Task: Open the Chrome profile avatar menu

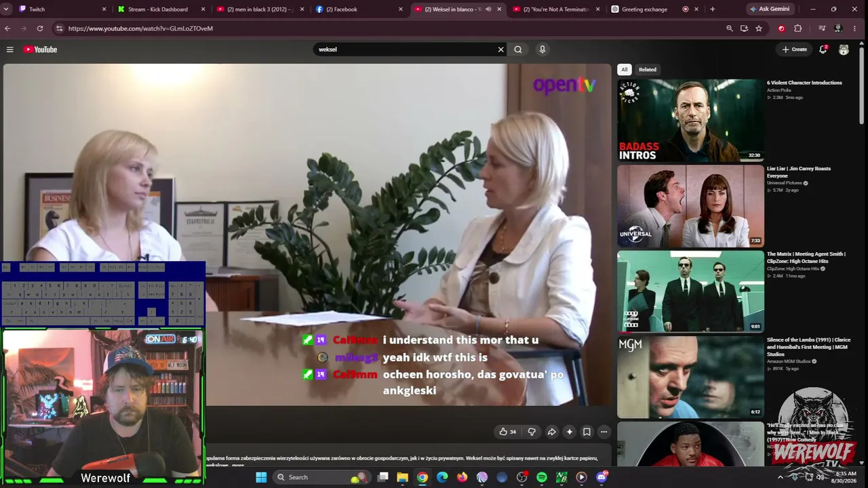Action: click(838, 28)
